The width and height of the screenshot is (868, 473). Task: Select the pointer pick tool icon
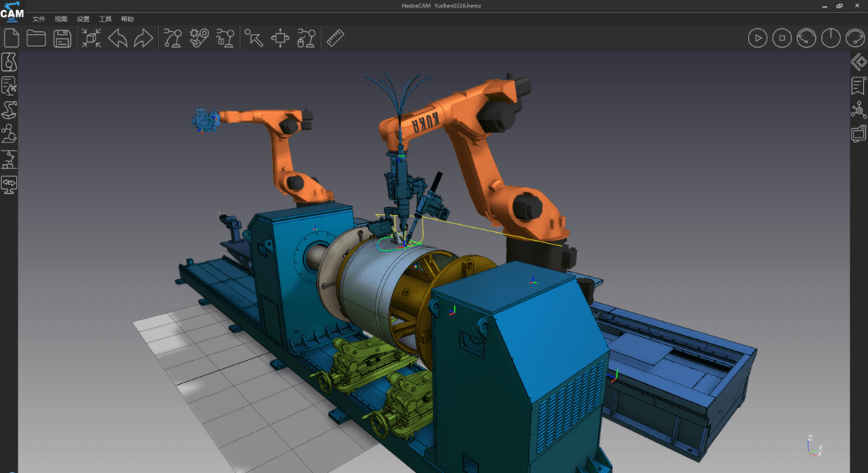[x=254, y=38]
